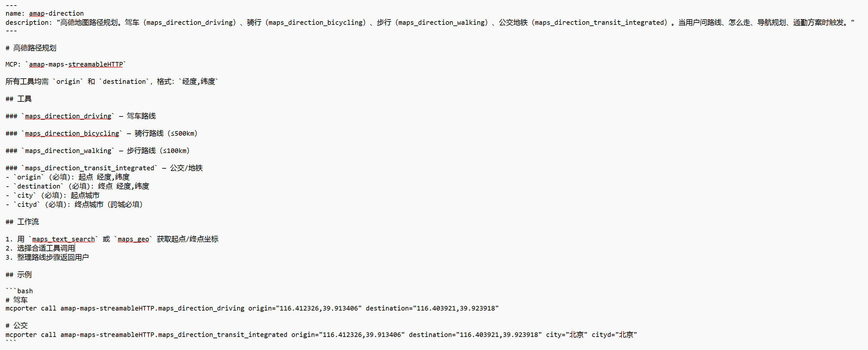Click workflow step 2 "选择合适工具调用"
868x350 pixels.
[x=46, y=248]
